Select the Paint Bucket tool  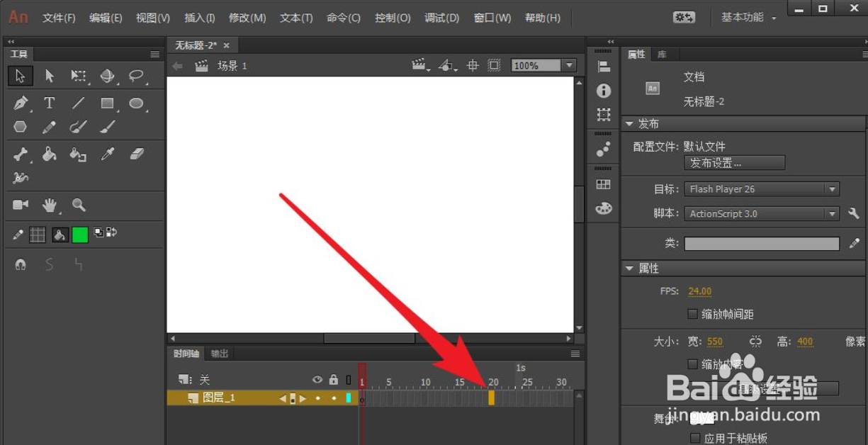coord(50,154)
